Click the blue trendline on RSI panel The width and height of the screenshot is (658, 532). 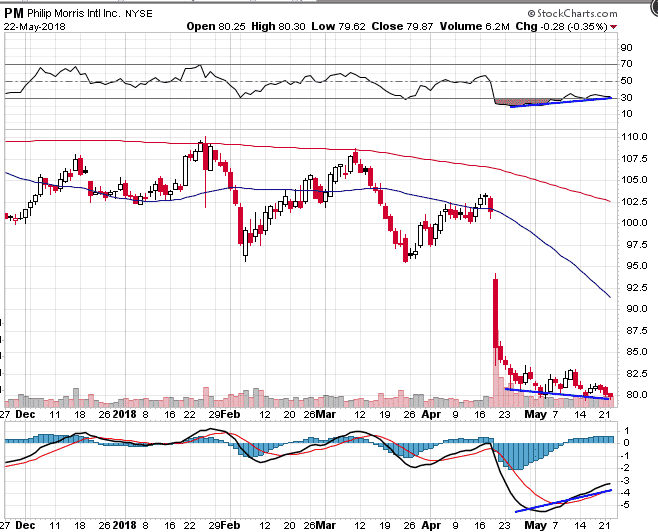coord(560,102)
